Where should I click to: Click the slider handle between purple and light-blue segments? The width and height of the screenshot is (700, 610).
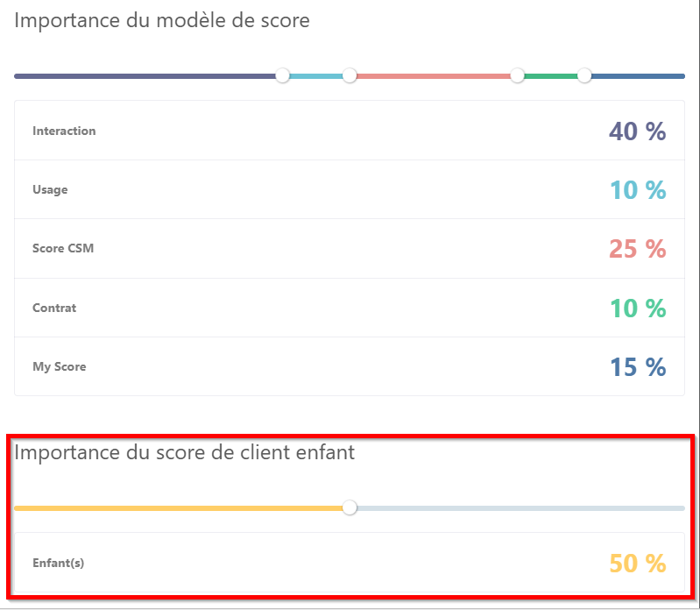(282, 76)
